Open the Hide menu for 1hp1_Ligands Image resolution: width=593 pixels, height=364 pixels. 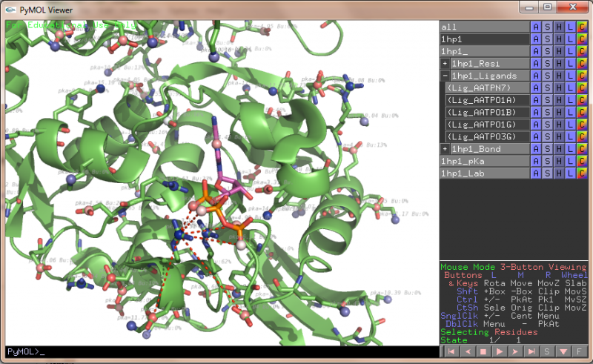(559, 76)
